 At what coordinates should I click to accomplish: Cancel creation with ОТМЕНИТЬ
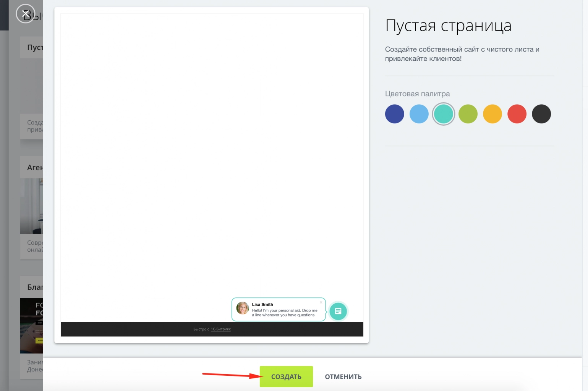pyautogui.click(x=343, y=376)
